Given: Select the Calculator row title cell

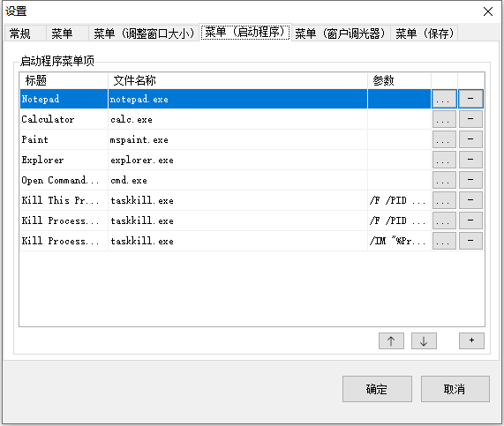Looking at the screenshot, I should pos(64,119).
